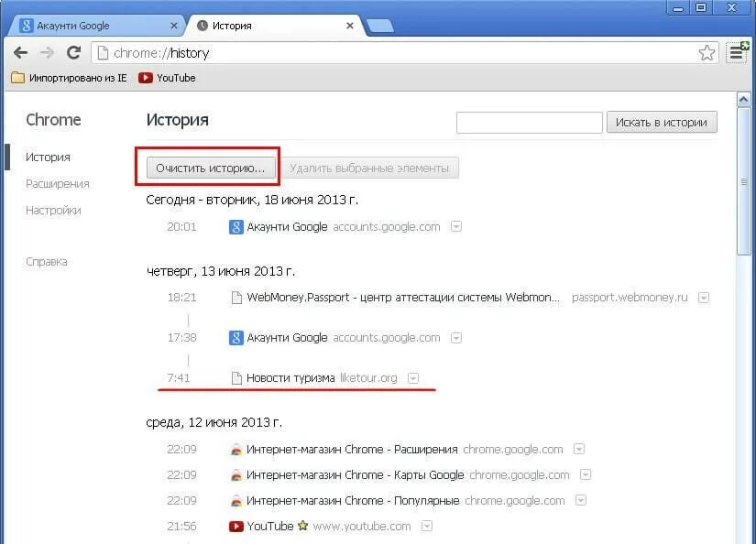
Task: Open 'Интернет-магазин Chrome - Расширения' entry
Action: [x=352, y=449]
